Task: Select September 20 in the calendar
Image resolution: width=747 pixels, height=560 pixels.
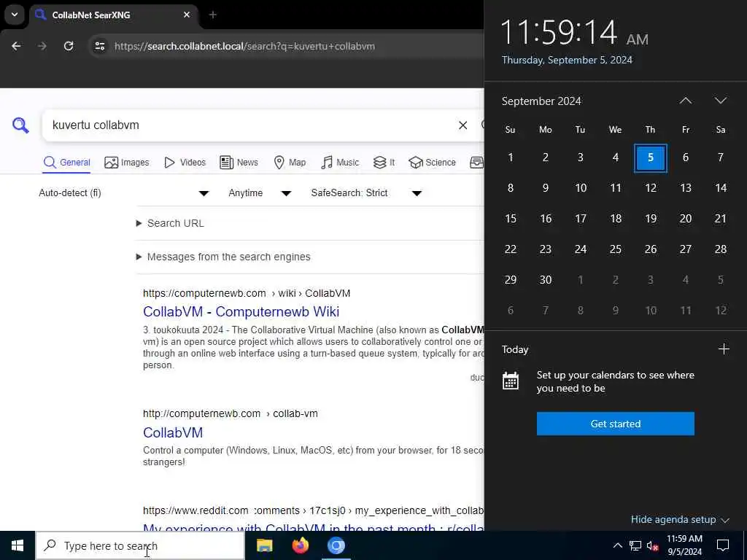Action: click(686, 219)
